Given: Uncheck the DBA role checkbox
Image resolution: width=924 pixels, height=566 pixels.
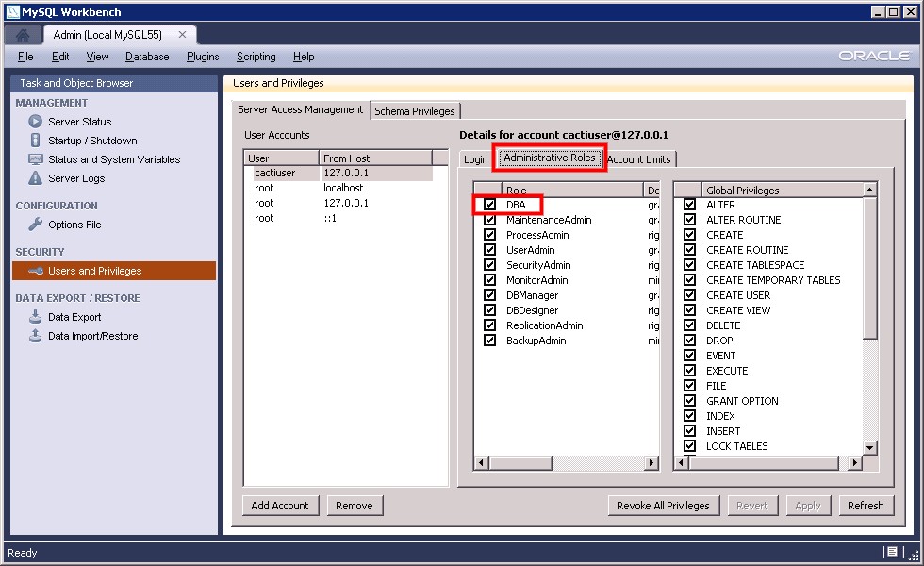Looking at the screenshot, I should pyautogui.click(x=489, y=204).
